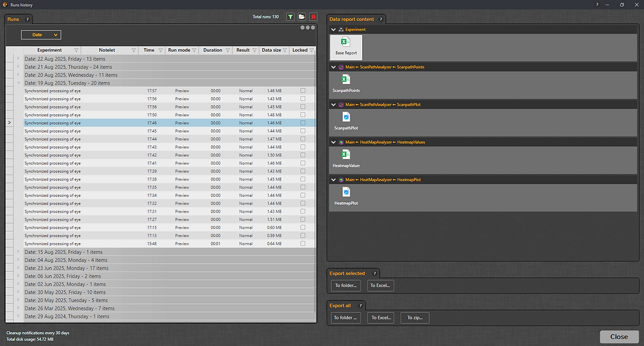
Task: Click the Locked column filter icon
Action: pyautogui.click(x=311, y=51)
